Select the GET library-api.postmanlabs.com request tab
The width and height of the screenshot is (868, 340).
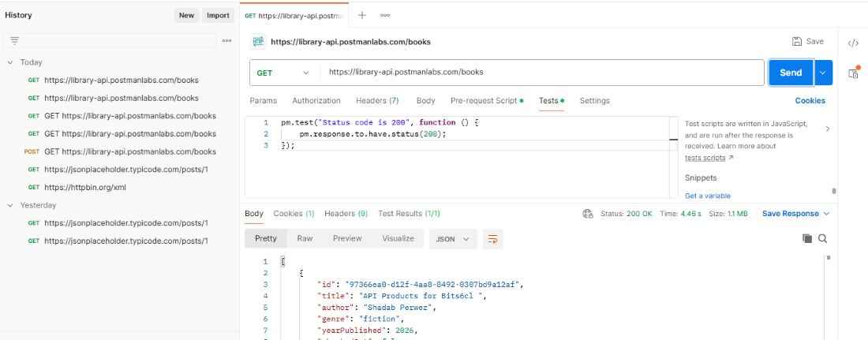(294, 16)
